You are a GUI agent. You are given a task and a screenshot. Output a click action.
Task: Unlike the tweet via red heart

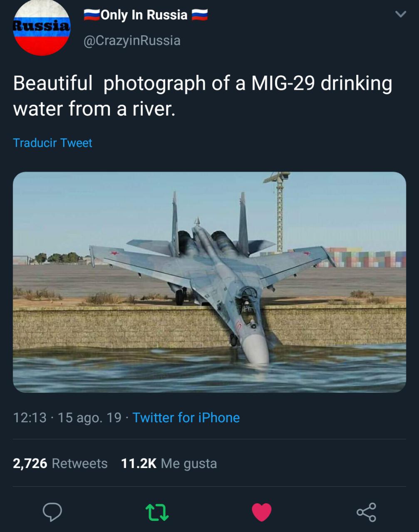coord(262,512)
